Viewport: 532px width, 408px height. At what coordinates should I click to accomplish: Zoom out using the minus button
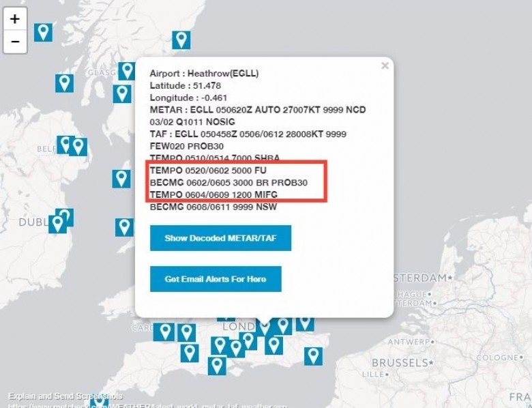click(15, 42)
